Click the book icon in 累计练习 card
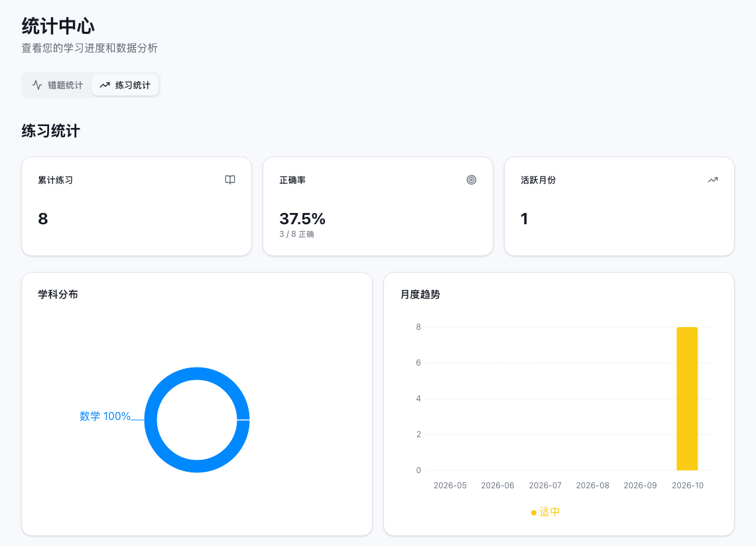The image size is (756, 546). [230, 180]
